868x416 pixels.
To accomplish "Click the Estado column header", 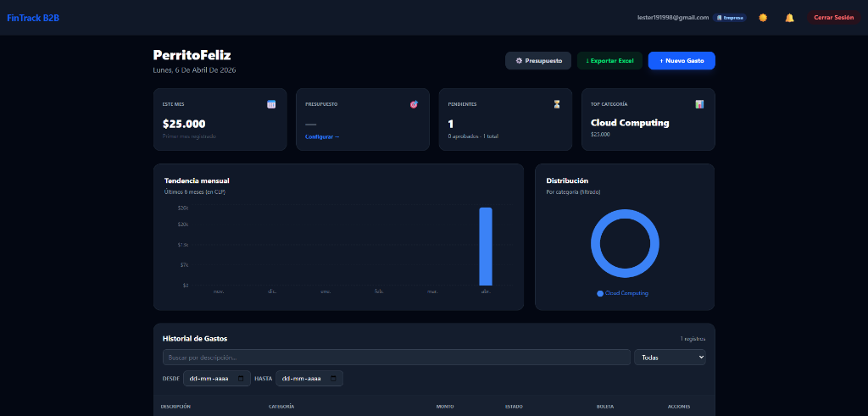I will click(514, 407).
